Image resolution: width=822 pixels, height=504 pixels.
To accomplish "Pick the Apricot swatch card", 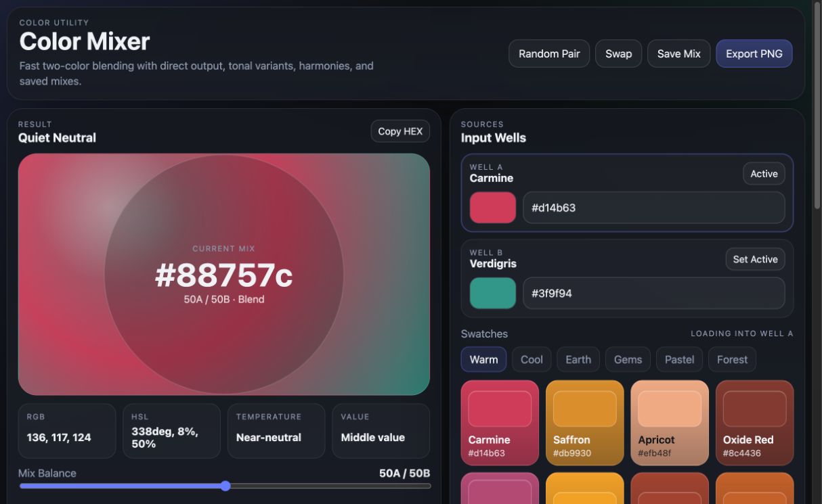I will point(670,423).
